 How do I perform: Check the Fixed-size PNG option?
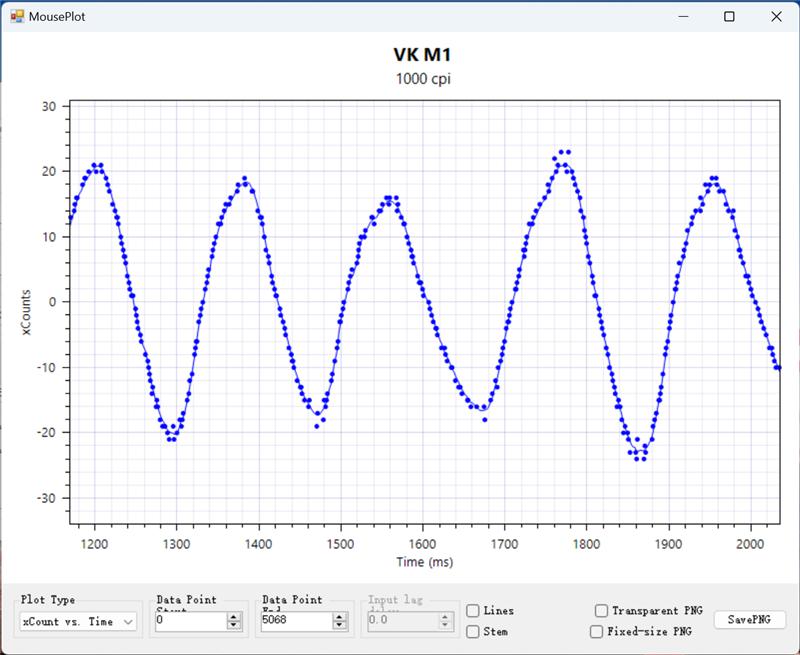point(597,631)
